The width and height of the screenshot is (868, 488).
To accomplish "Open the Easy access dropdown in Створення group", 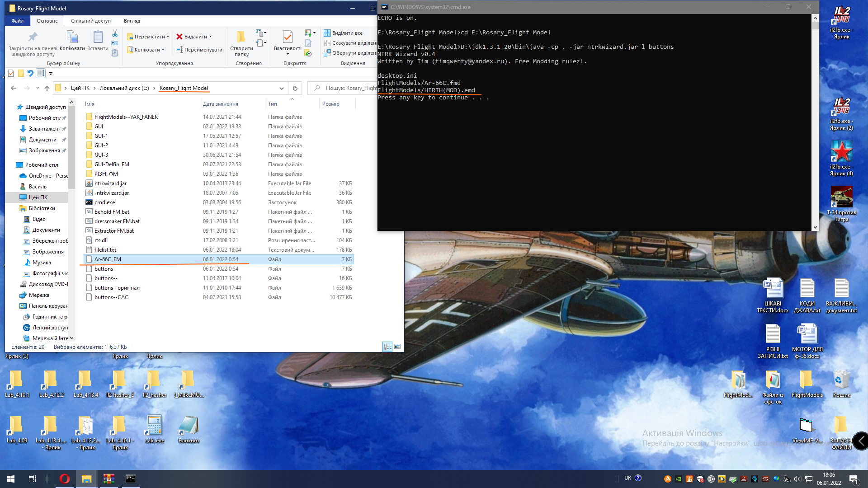I will (x=262, y=43).
